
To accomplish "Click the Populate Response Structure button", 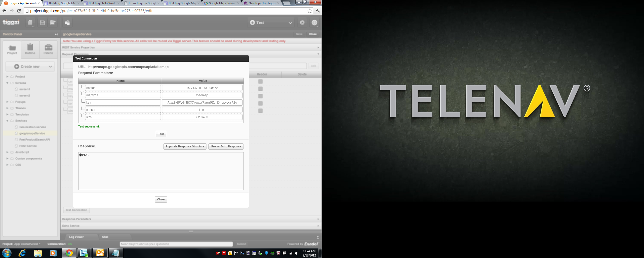I will pyautogui.click(x=185, y=147).
